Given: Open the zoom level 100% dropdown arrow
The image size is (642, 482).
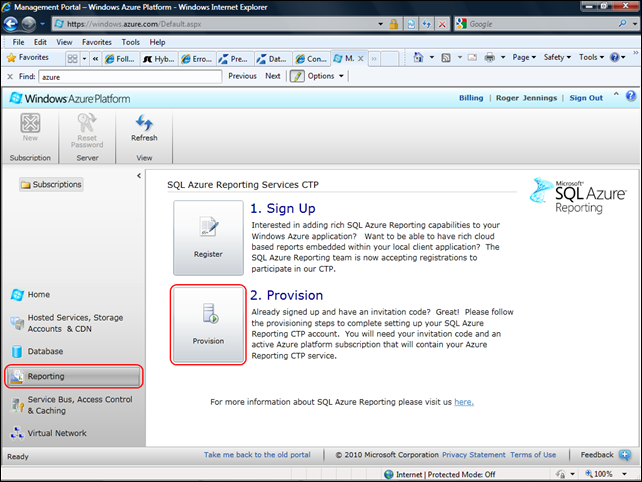Looking at the screenshot, I should point(624,474).
